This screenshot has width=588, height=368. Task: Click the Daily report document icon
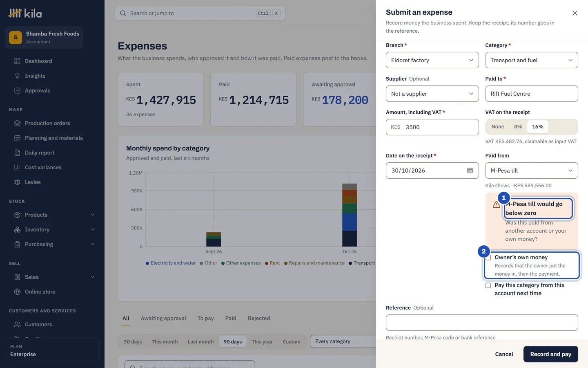(x=17, y=153)
